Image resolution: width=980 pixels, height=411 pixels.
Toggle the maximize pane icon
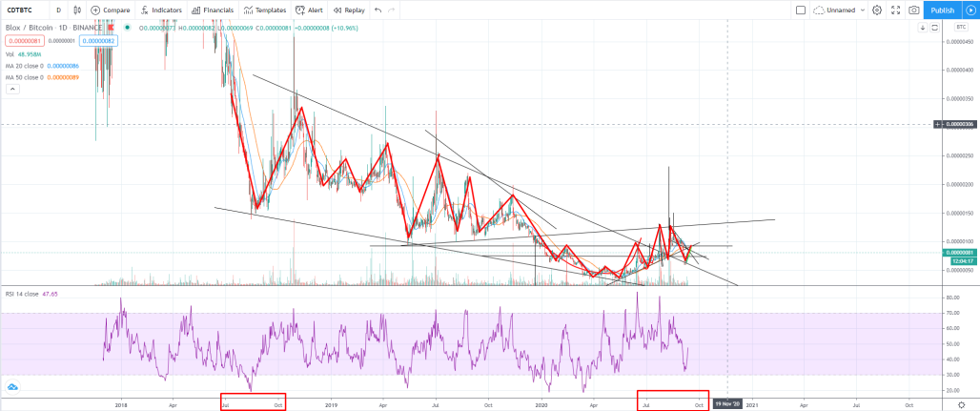click(x=934, y=28)
